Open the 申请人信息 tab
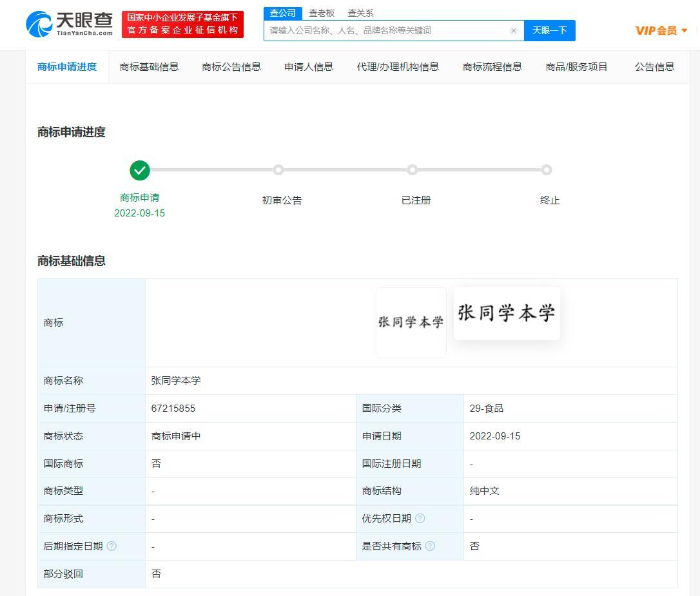Screen dimensions: 700x596 point(309,67)
